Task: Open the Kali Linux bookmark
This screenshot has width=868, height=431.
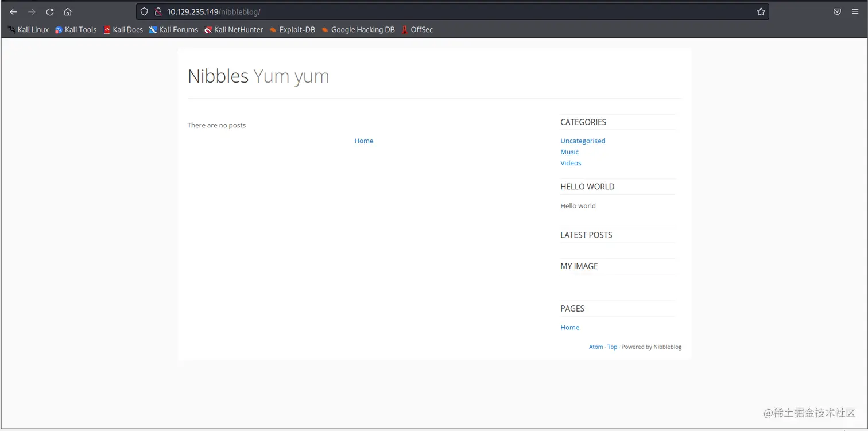Action: click(28, 30)
